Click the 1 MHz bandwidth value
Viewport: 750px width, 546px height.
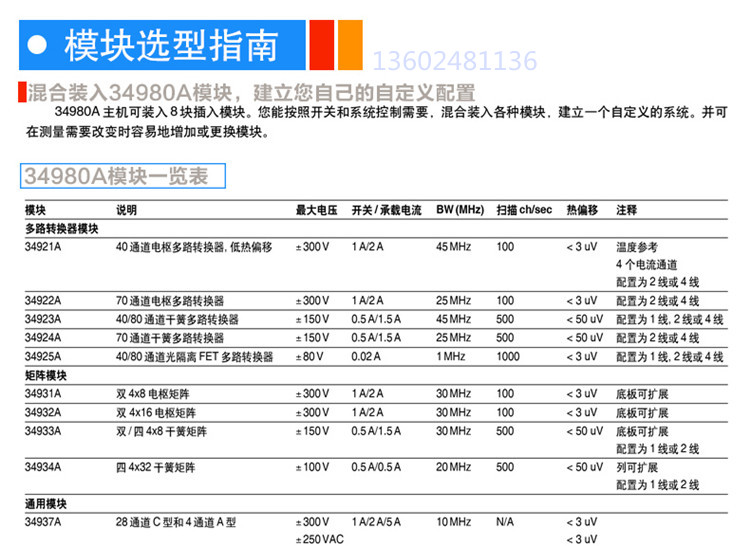(x=451, y=356)
